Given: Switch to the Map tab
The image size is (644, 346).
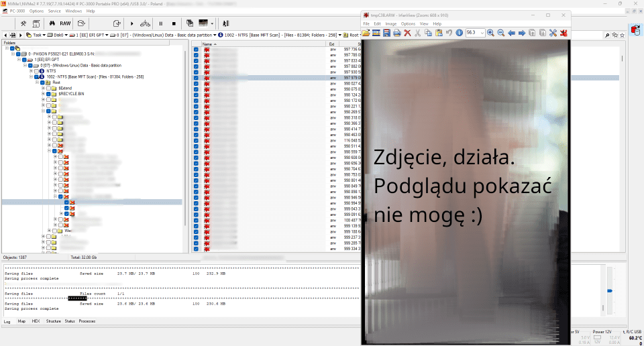Looking at the screenshot, I should (x=21, y=321).
